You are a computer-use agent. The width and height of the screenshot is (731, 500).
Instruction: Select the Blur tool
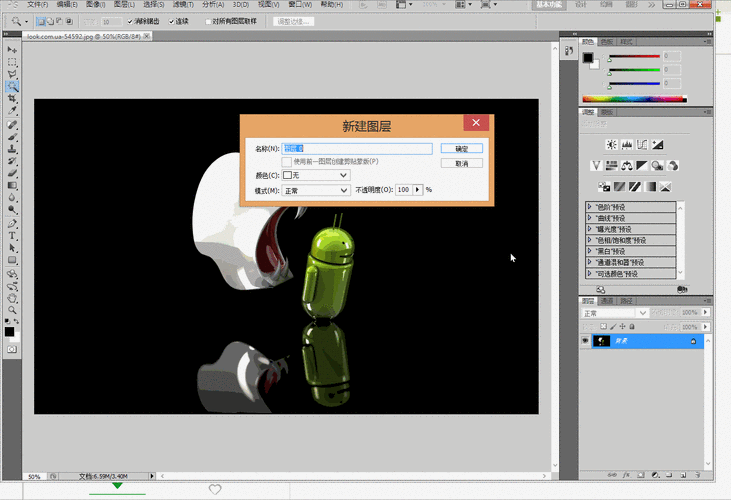pos(12,198)
